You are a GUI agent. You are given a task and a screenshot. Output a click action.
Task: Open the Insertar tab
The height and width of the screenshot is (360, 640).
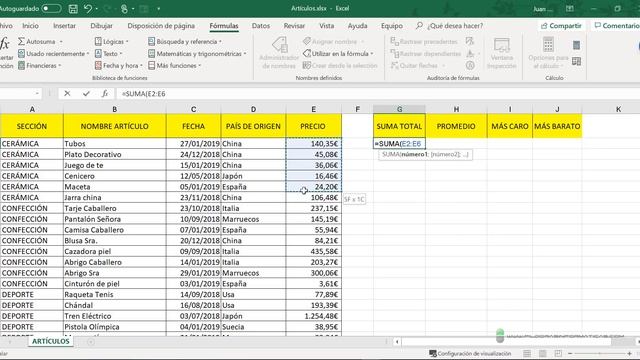click(64, 26)
